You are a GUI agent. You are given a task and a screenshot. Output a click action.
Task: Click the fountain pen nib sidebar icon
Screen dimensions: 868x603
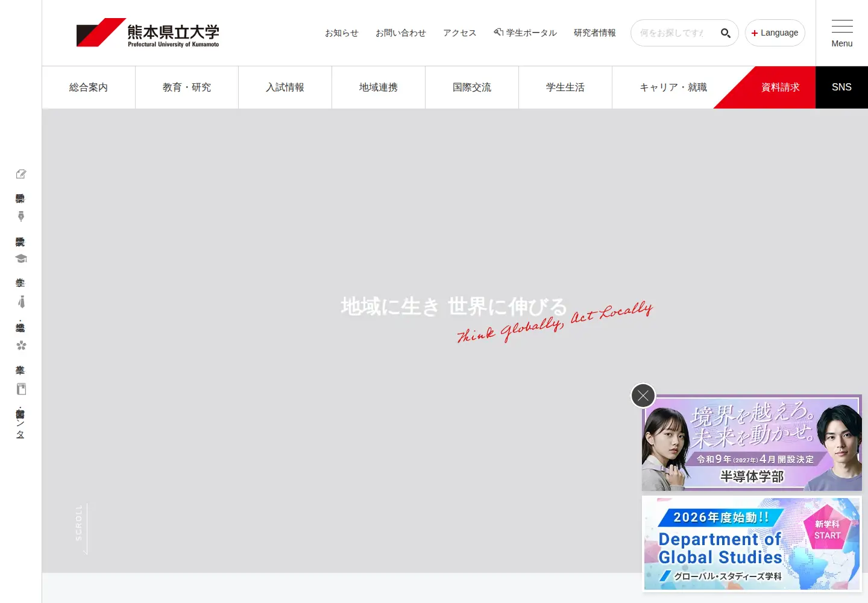coord(21,216)
